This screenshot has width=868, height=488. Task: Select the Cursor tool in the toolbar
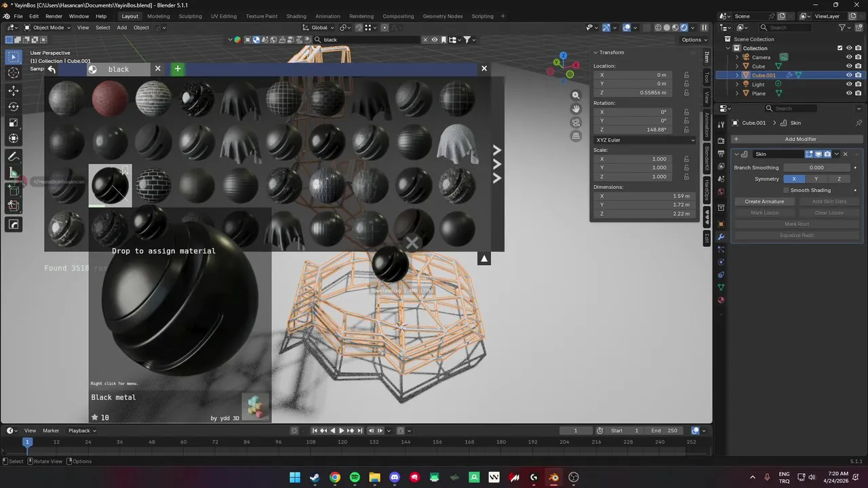14,73
